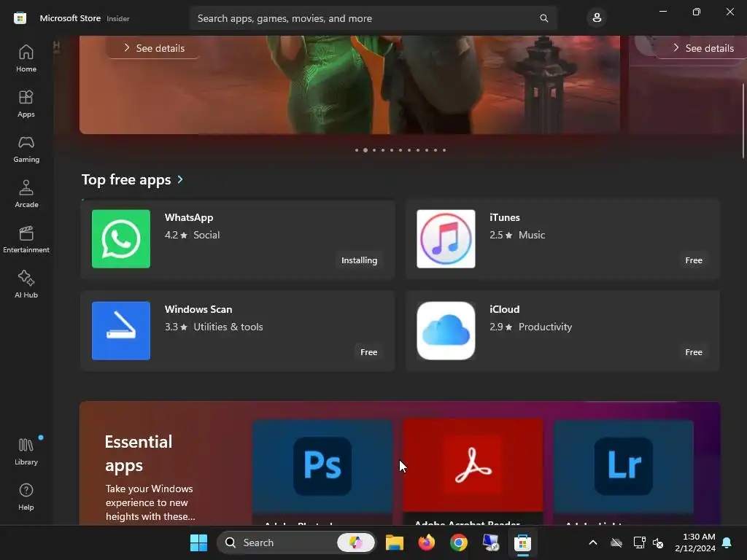
Task: Open Help in the sidebar
Action: (x=26, y=497)
